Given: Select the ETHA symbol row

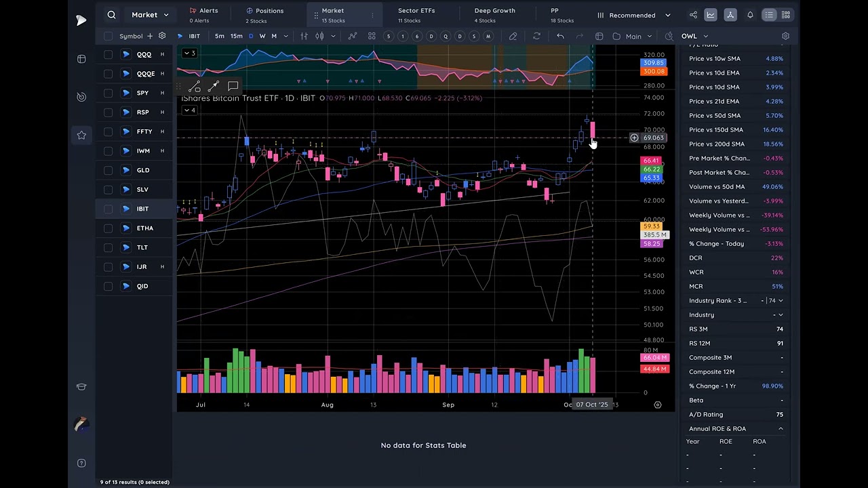Looking at the screenshot, I should (x=134, y=228).
